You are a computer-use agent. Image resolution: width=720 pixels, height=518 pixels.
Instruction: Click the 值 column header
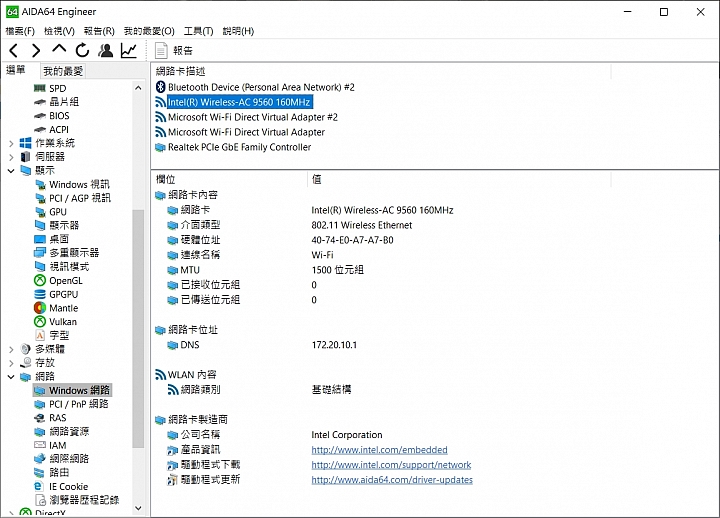tap(459, 179)
